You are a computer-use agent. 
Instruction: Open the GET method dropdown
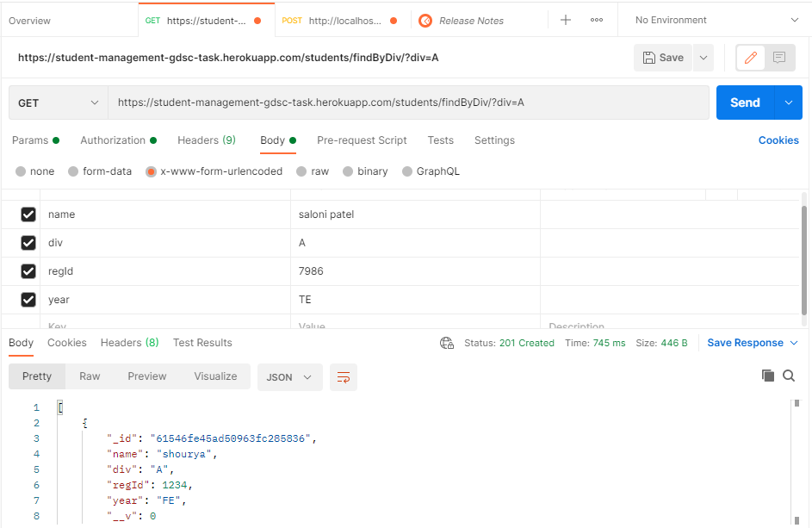[58, 102]
